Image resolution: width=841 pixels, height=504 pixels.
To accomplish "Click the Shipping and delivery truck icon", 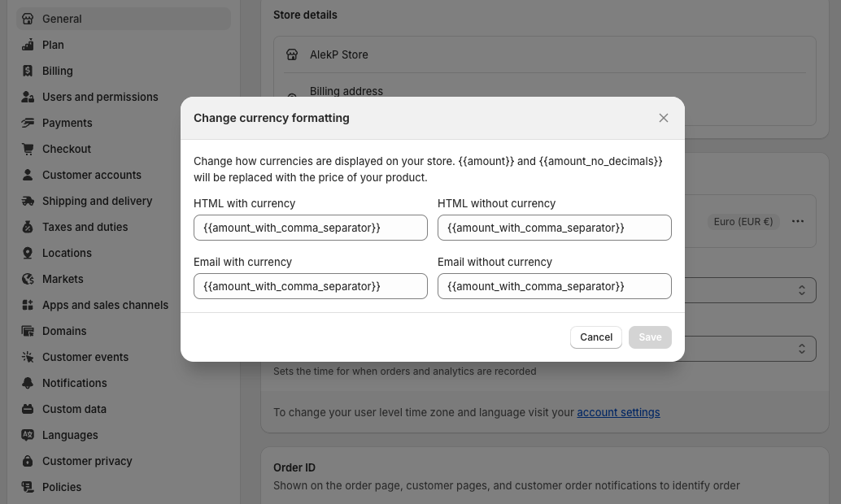I will click(28, 201).
